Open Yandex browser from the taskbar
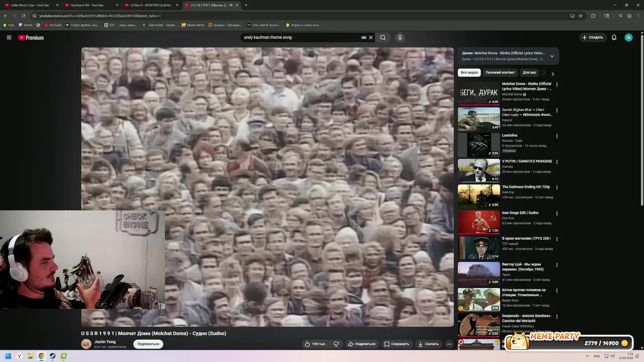 pyautogui.click(x=19, y=356)
